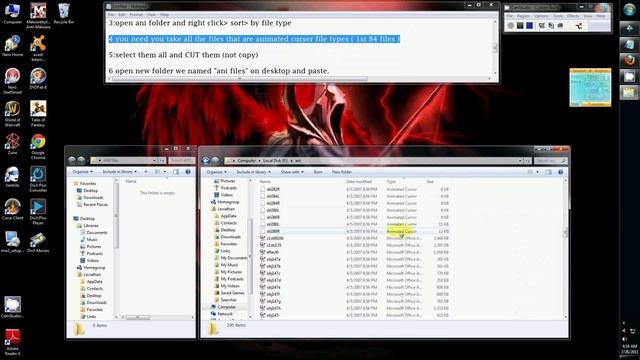Select Recent Places in small window sidebar
640x360 pixels.
[92, 204]
